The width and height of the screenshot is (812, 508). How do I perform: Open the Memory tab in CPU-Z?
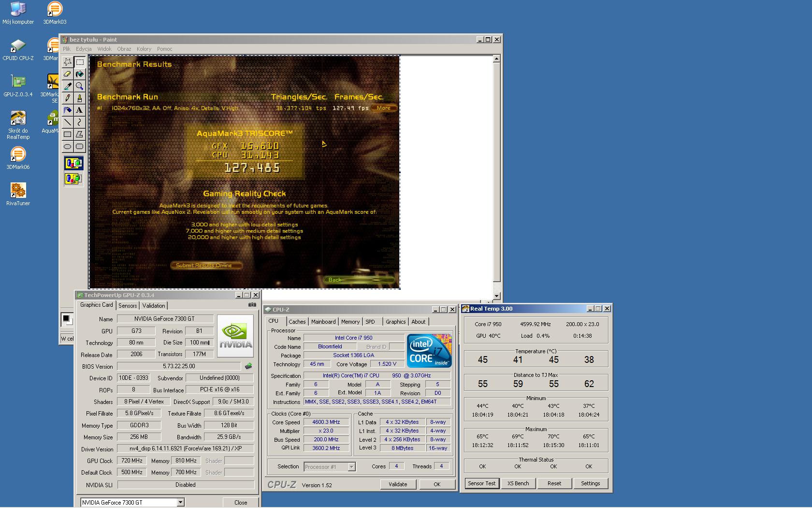pos(350,322)
